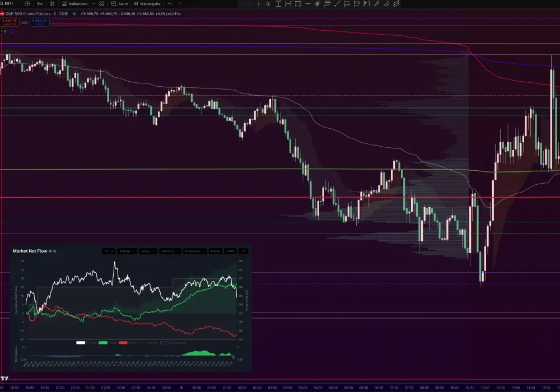Screen dimensions: 560x392
Task: Open the ES1! symbol search
Action: click(9, 3)
